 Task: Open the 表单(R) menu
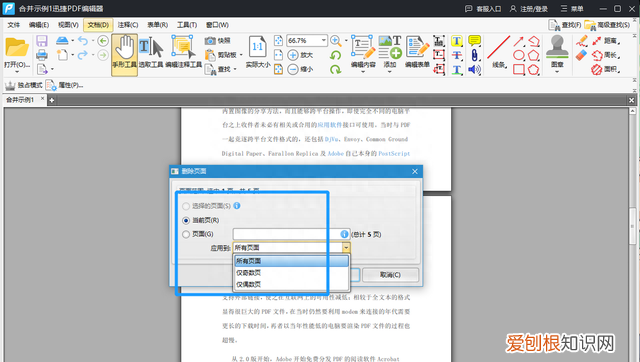pyautogui.click(x=158, y=25)
